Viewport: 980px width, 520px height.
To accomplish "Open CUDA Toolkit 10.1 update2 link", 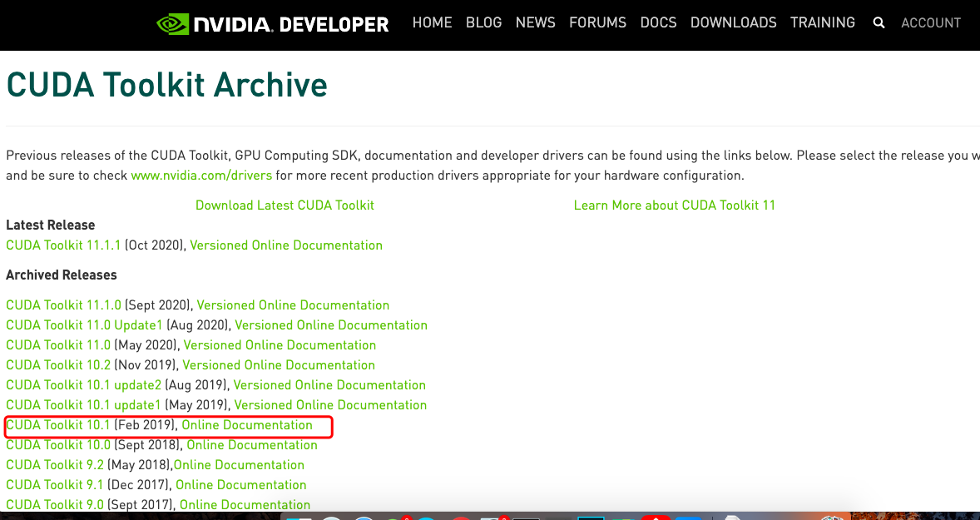I will [83, 385].
